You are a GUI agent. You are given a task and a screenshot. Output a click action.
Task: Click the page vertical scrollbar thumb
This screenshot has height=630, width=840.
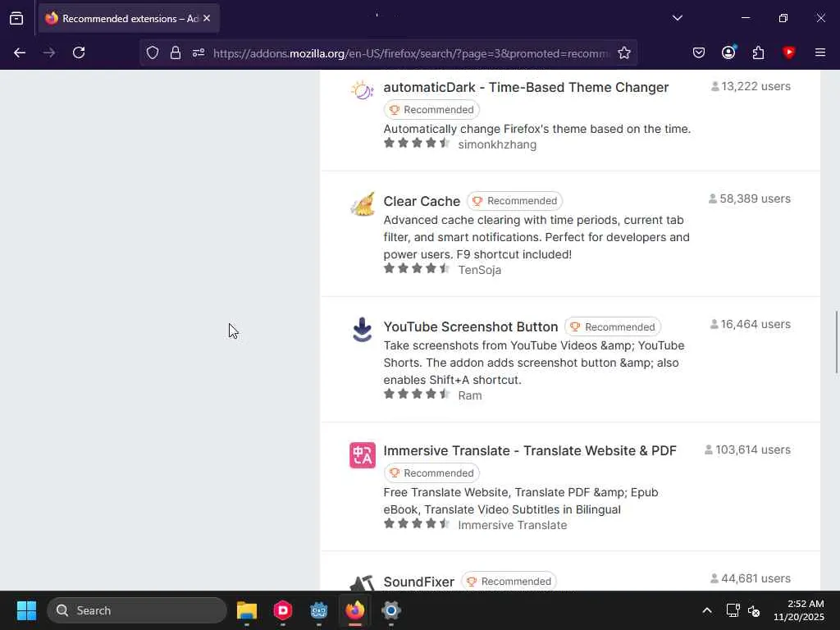(836, 342)
